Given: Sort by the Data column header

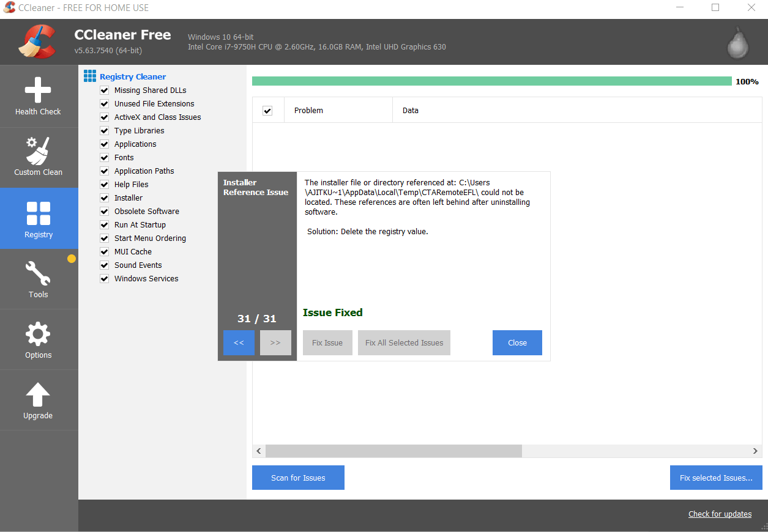Looking at the screenshot, I should pos(577,111).
